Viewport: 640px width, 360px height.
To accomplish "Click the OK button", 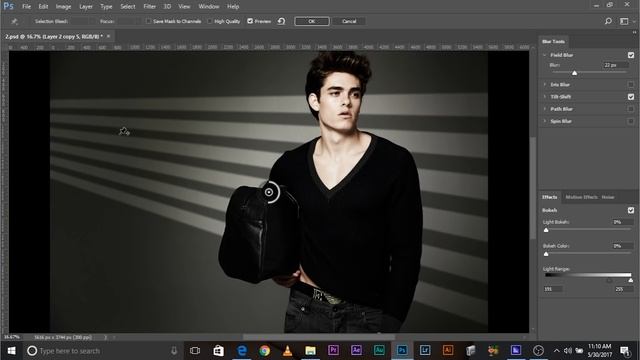I will click(312, 21).
